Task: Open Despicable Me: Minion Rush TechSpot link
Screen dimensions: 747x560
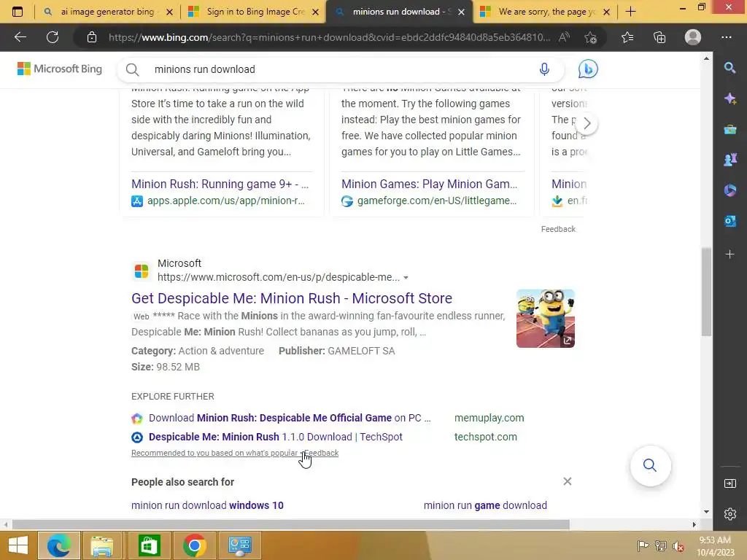Action: click(275, 437)
